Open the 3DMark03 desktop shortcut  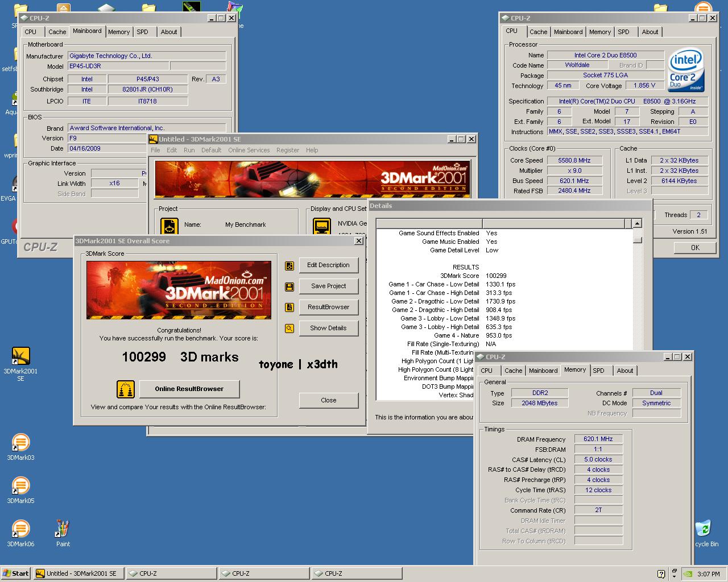click(20, 442)
